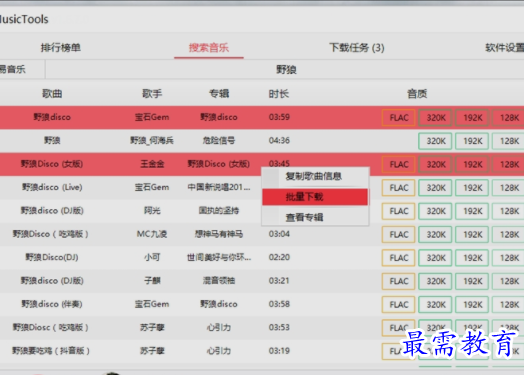Screen dimensions: 524x375
Task: Click singer name 小可
Action: 152,257
